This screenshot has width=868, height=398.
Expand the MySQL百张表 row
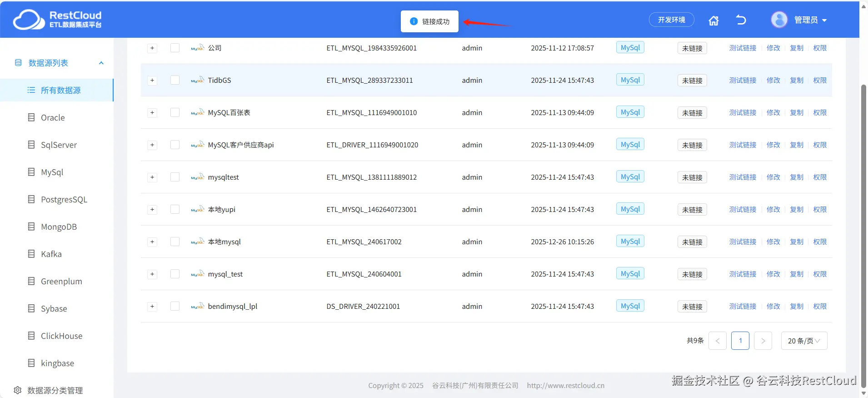tap(152, 112)
